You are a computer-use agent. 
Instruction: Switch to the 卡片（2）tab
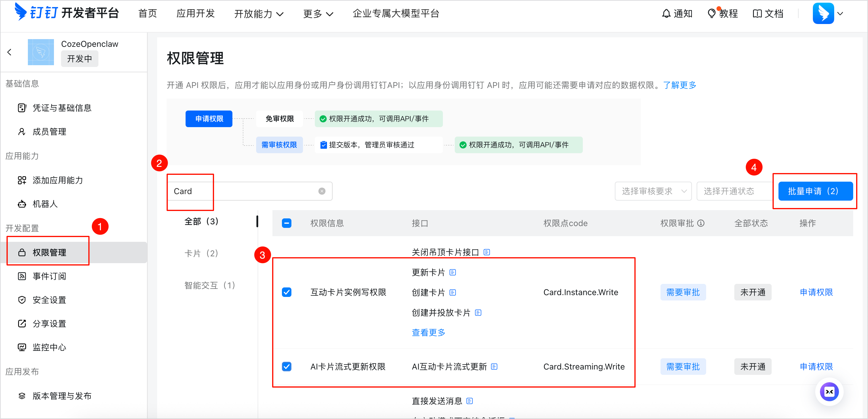(x=201, y=253)
